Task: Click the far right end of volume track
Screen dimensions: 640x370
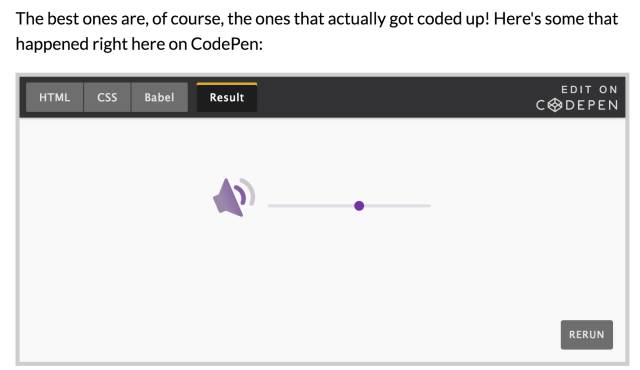Action: (x=428, y=206)
